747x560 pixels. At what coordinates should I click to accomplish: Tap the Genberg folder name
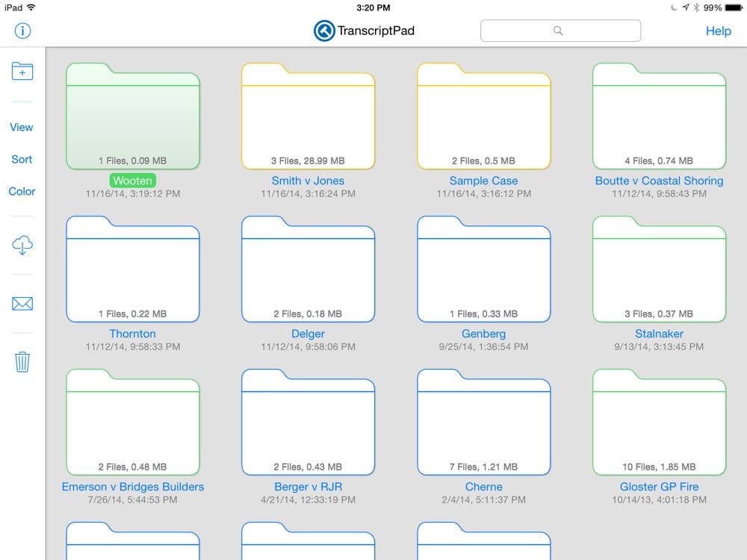pos(483,333)
